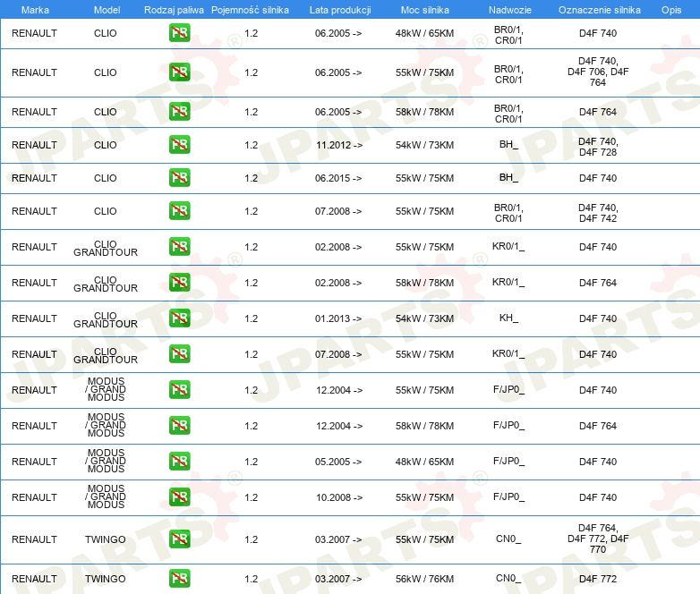Click MODUS / GRAND MODUS model in 05.2005 row
Viewport: 700px width, 594px height.
point(106,461)
